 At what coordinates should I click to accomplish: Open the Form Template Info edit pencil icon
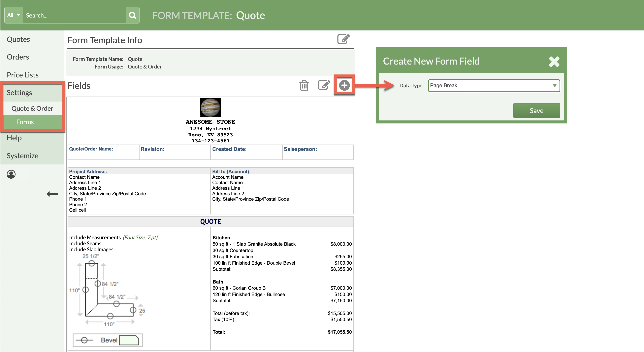[x=343, y=39]
